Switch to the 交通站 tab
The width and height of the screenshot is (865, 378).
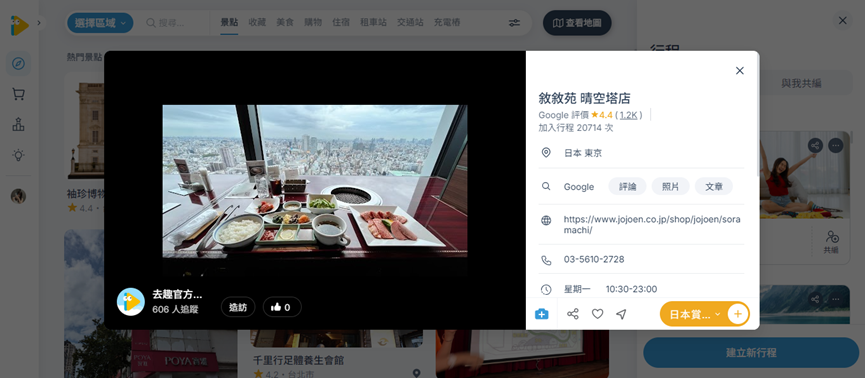point(410,23)
